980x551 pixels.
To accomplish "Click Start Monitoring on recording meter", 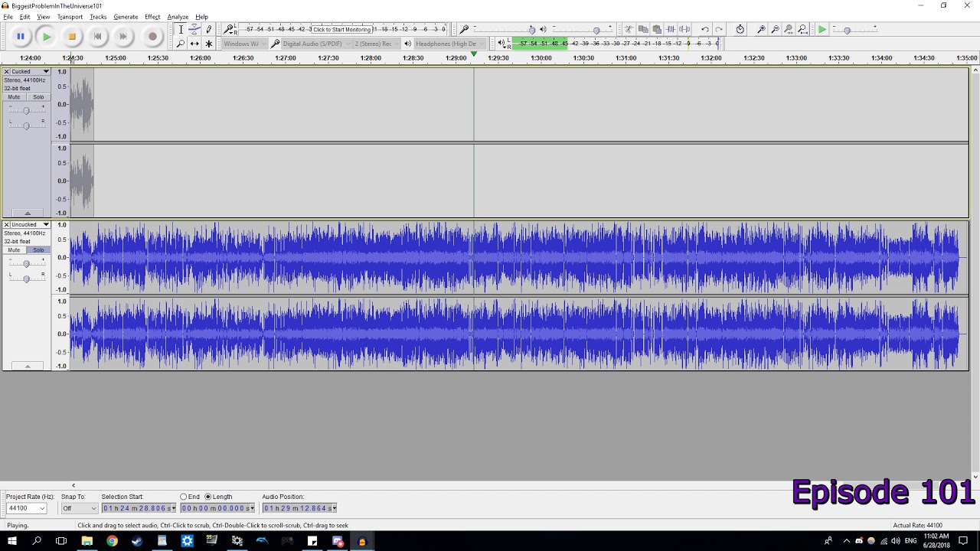I will pyautogui.click(x=342, y=29).
